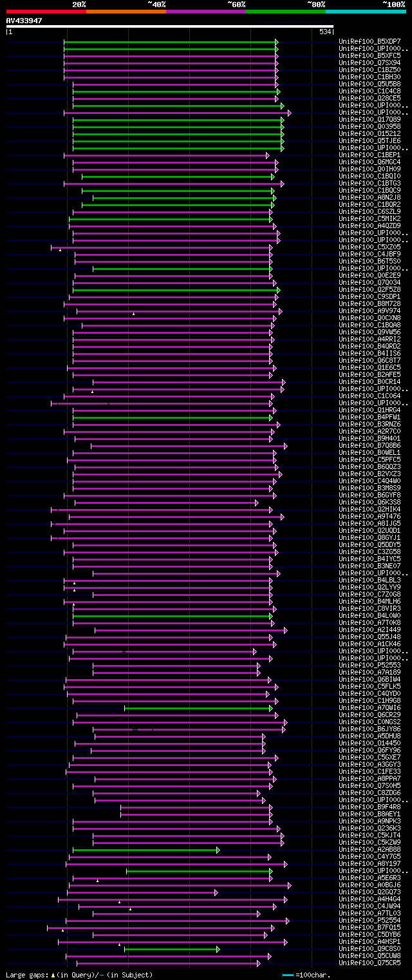Click the UniRef100_C6SZL9 entry

click(x=370, y=212)
